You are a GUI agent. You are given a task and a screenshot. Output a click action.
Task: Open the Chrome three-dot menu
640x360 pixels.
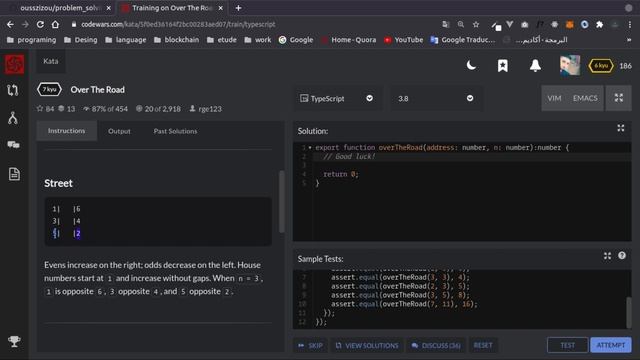[x=630, y=24]
